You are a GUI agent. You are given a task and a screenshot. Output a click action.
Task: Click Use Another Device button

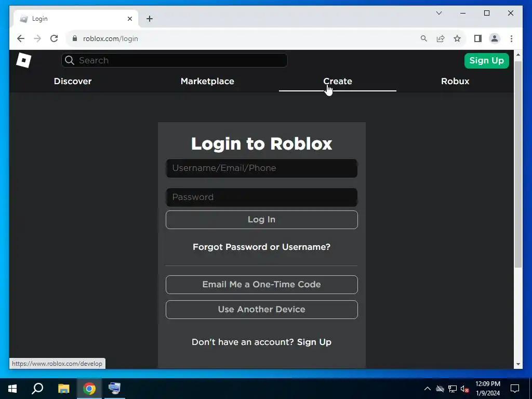pyautogui.click(x=262, y=310)
